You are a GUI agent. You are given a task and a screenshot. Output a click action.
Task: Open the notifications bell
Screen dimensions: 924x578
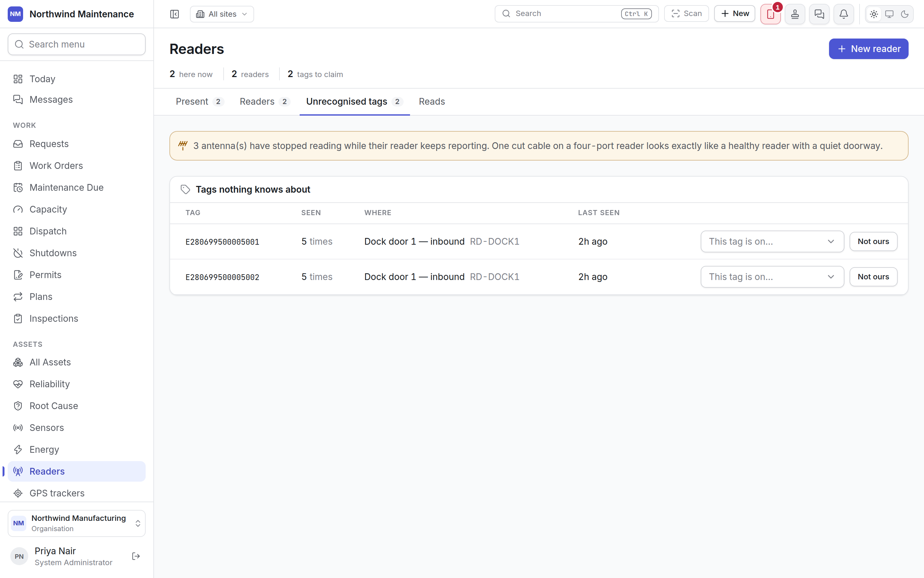tap(844, 14)
